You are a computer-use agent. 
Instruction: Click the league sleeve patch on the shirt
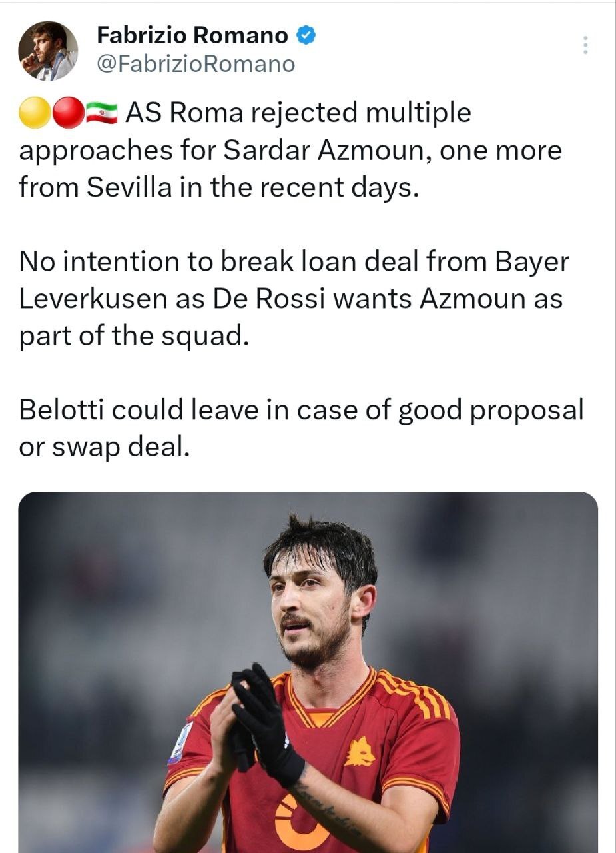pyautogui.click(x=180, y=742)
